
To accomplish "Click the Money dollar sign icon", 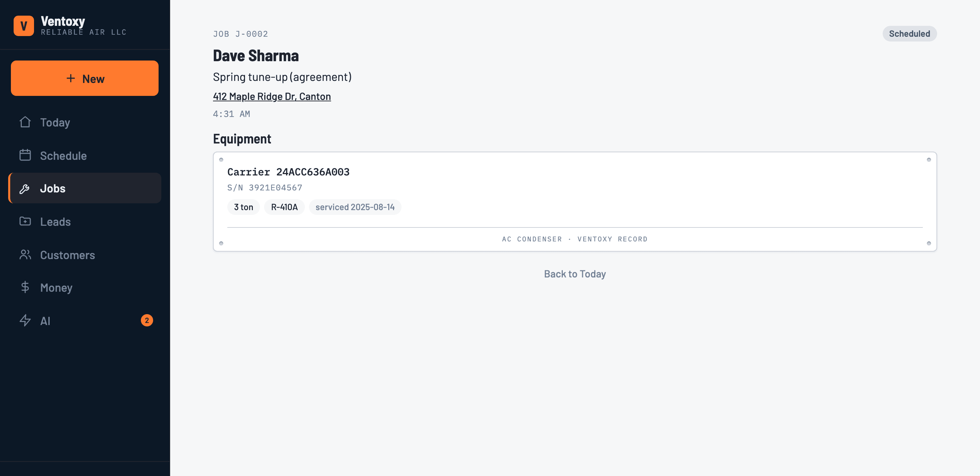I will pos(25,287).
